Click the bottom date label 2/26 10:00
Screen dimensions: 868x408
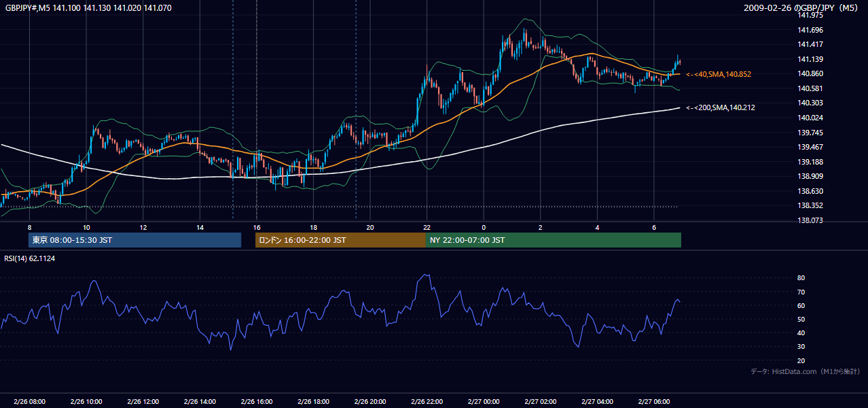[x=86, y=402]
